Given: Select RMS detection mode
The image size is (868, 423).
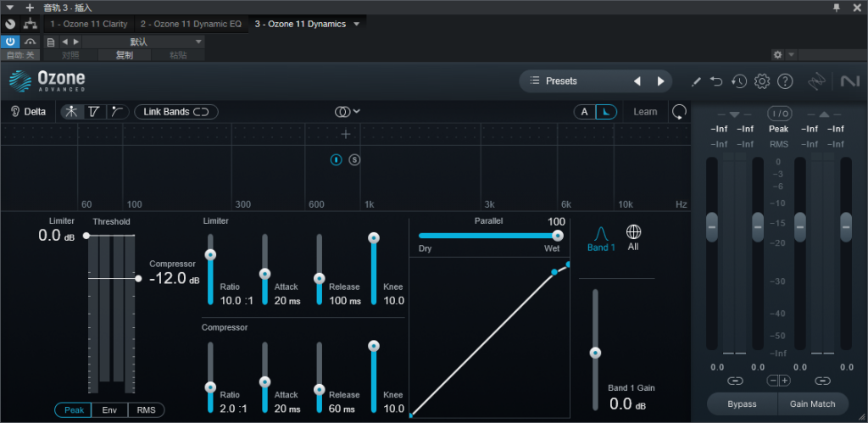Looking at the screenshot, I should click(x=146, y=410).
